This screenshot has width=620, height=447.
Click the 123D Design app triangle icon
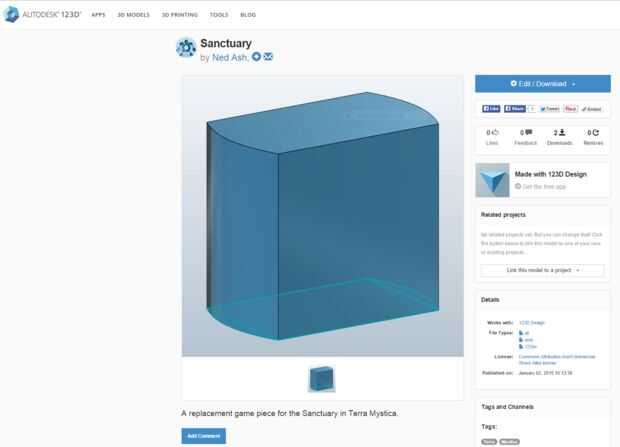click(492, 180)
